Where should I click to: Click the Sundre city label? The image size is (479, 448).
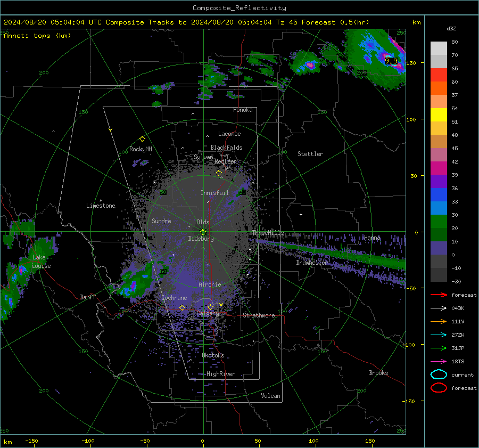(161, 221)
